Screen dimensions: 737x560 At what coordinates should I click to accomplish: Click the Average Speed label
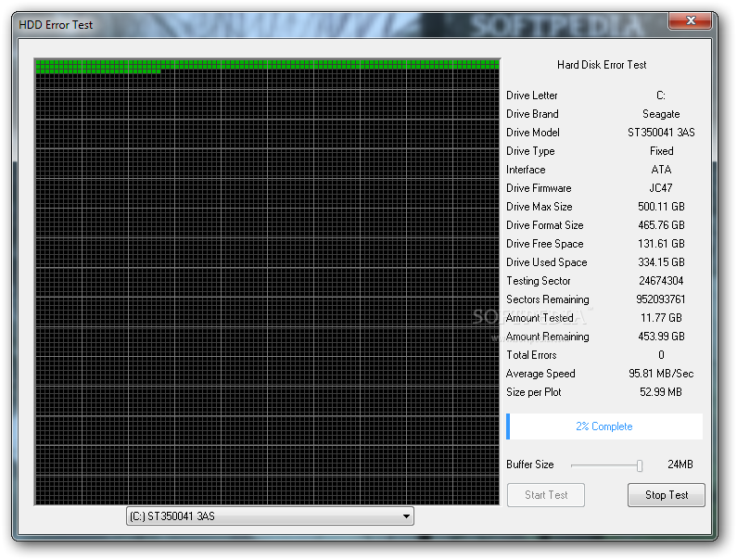coord(540,374)
